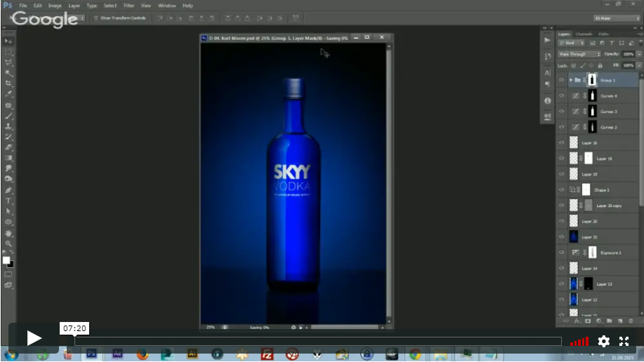Toggle visibility of Layer 15
Viewport: 644px width, 362px height.
pos(561,237)
